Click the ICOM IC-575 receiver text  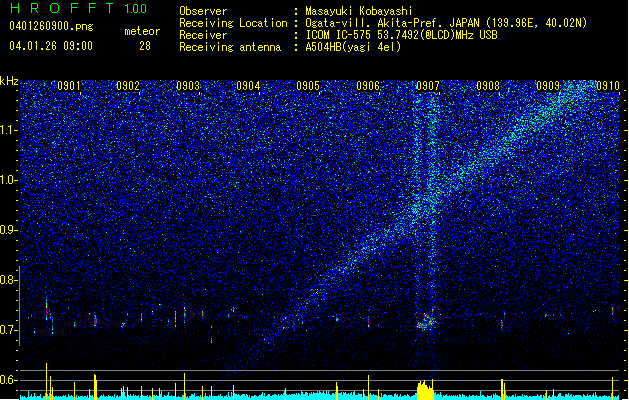coord(401,35)
